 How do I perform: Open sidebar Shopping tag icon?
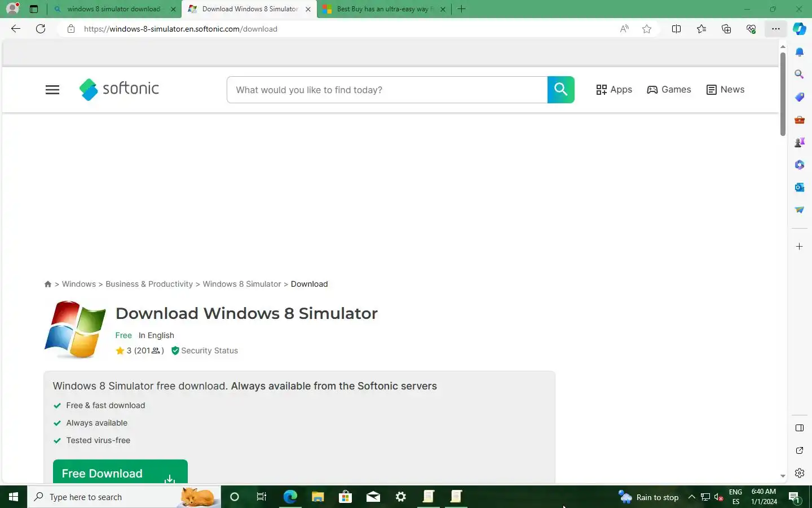pyautogui.click(x=800, y=97)
